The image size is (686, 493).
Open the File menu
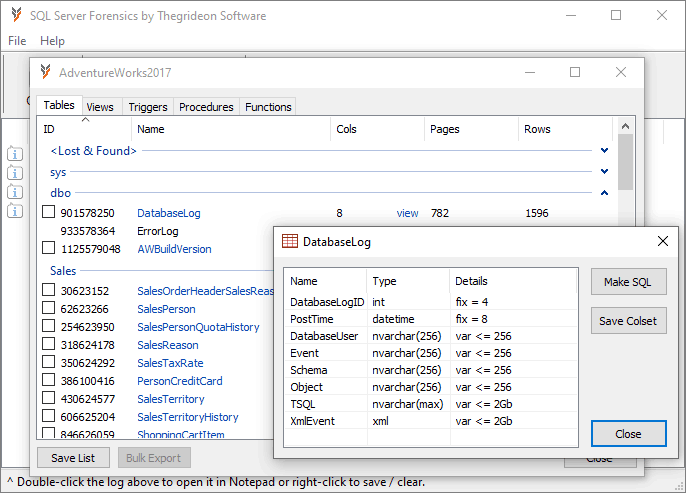(17, 41)
